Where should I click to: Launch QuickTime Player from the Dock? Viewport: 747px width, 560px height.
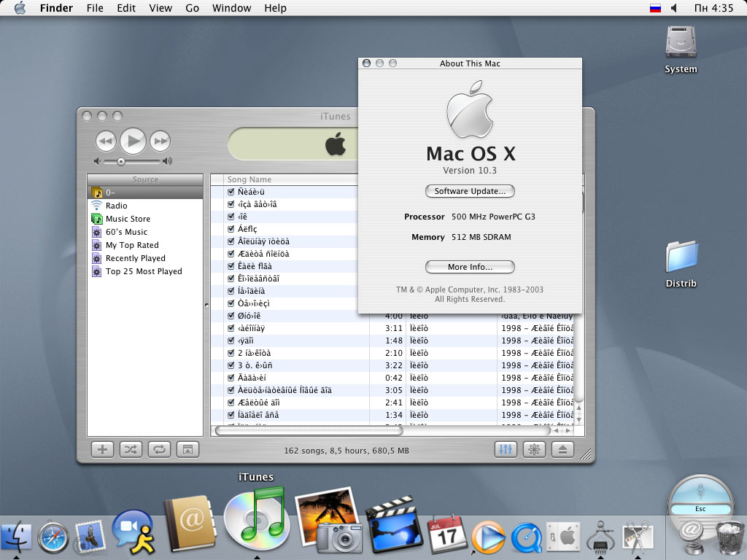[x=527, y=538]
